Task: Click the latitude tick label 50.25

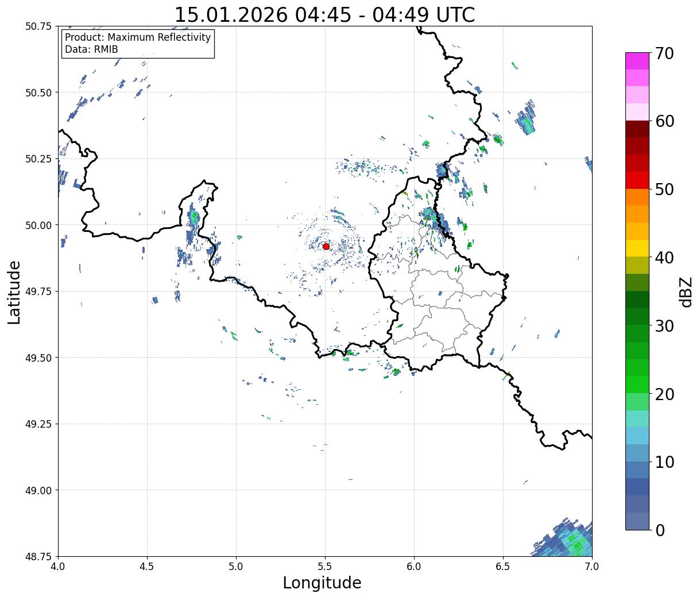Action: point(38,159)
